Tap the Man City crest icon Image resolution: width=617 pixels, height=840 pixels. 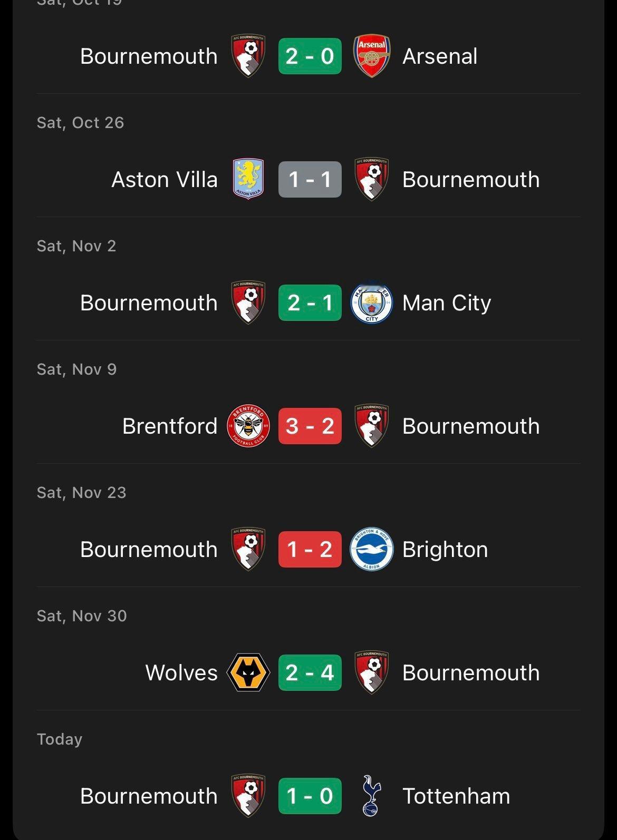[372, 303]
